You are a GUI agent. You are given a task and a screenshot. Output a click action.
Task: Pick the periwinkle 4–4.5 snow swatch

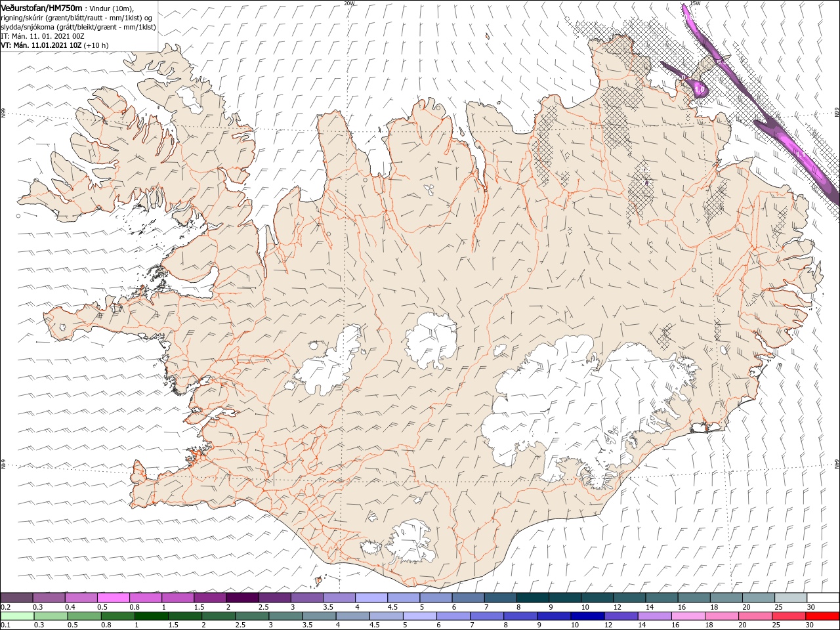click(371, 598)
